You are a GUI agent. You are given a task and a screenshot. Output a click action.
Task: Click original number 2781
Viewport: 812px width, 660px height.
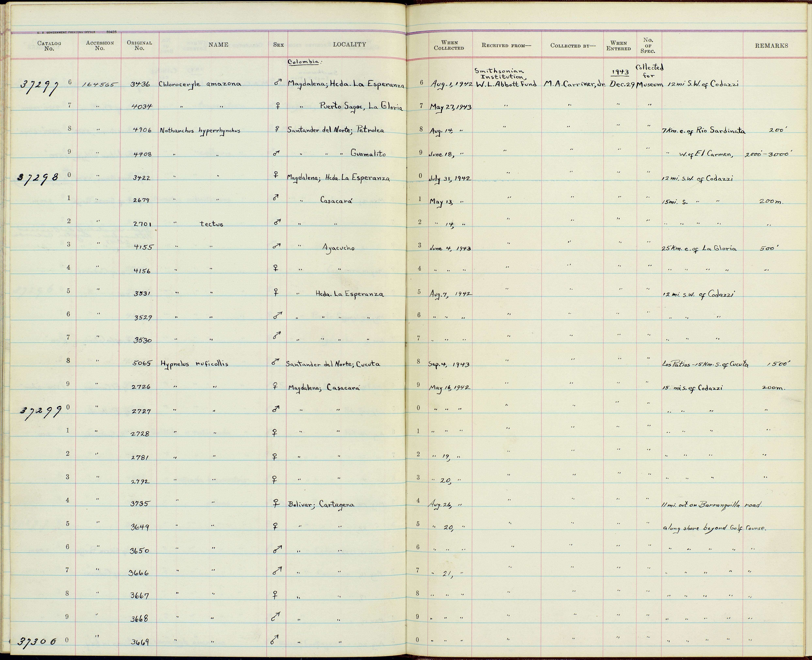coord(140,458)
